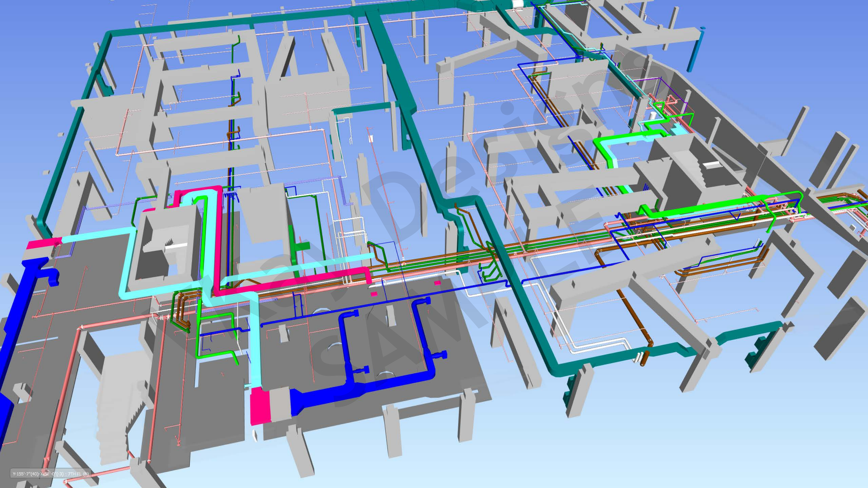868x488 pixels.
Task: Click the magenta duct segment at far left
Action: click(43, 243)
